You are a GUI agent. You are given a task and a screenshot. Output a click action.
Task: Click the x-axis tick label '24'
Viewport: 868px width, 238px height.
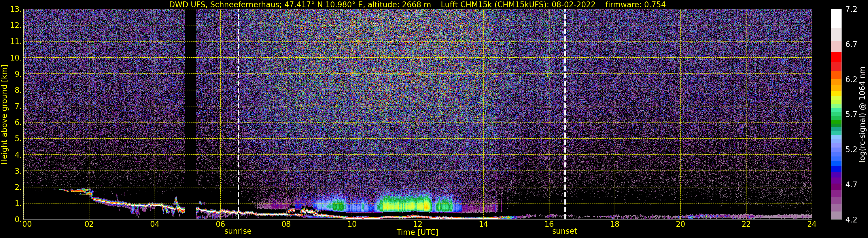tap(812, 224)
